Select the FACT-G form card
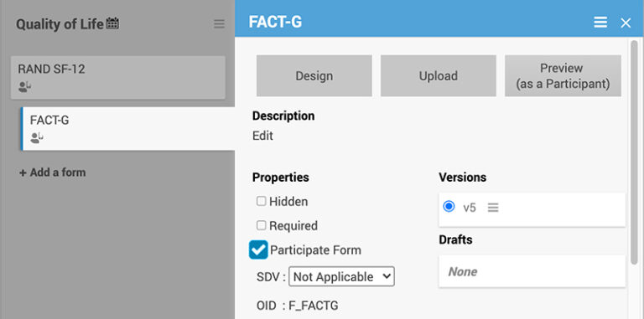This screenshot has width=644, height=319. point(128,129)
